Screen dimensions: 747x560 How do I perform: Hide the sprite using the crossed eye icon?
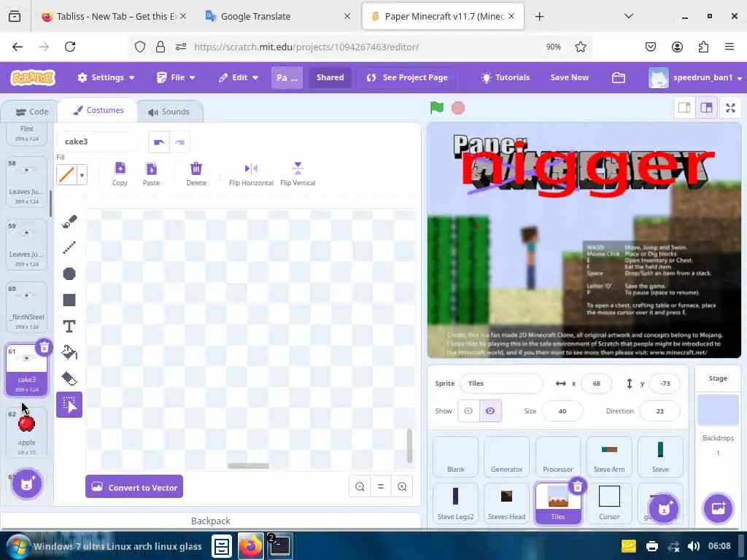[x=490, y=411]
